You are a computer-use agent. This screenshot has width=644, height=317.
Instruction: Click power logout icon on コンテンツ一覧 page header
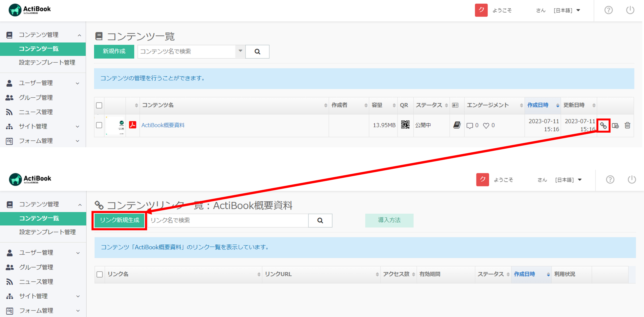point(630,10)
